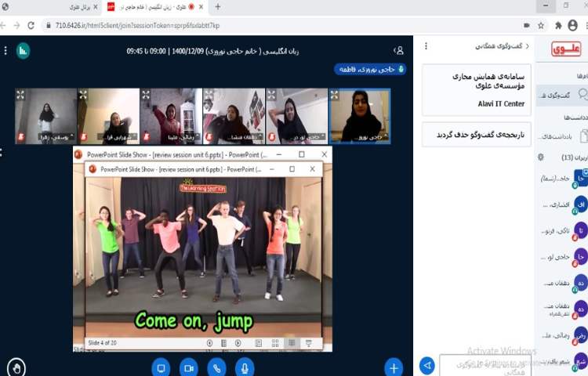The height and width of the screenshot is (376, 588).
Task: Focus the public chat message input
Action: (485, 366)
